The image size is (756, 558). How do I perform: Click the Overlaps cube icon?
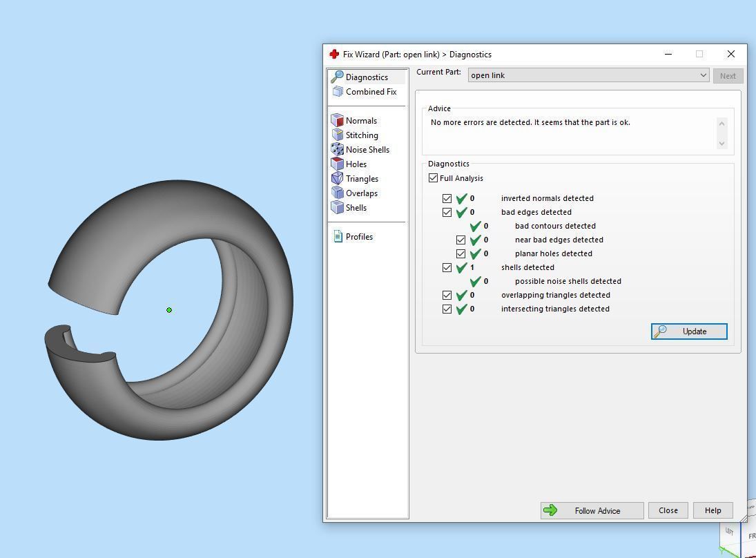(x=337, y=193)
